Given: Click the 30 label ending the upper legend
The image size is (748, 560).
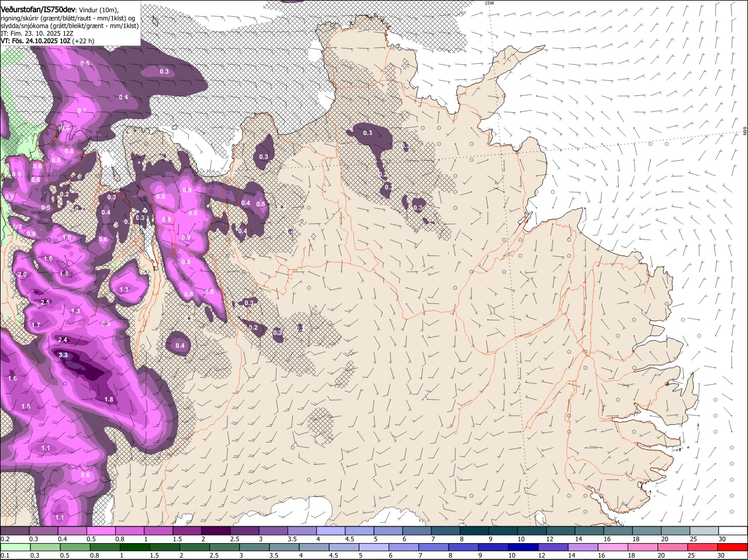Looking at the screenshot, I should 722,538.
